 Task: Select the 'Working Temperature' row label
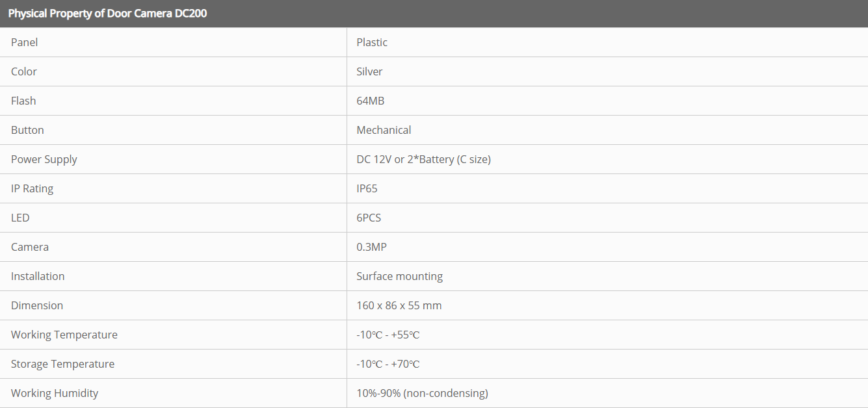click(64, 335)
